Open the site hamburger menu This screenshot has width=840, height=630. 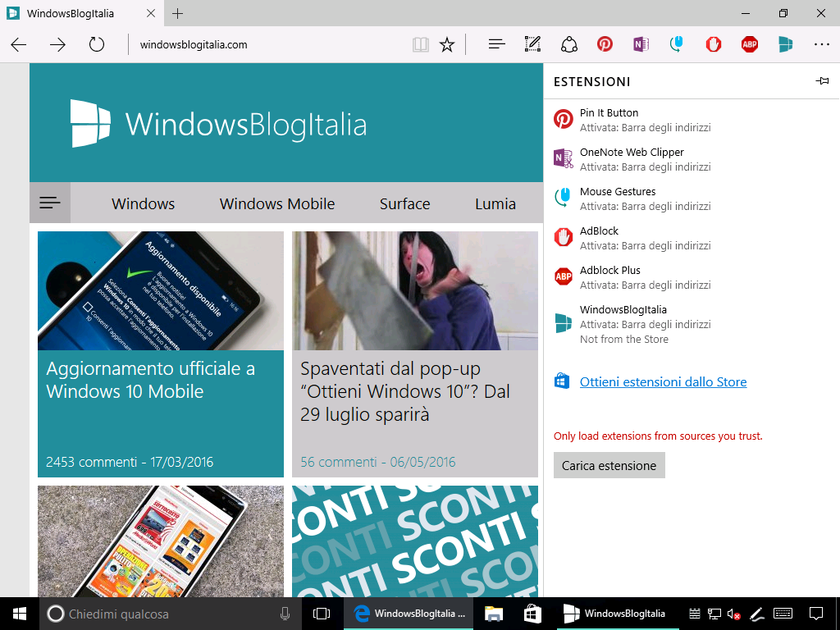tap(50, 203)
